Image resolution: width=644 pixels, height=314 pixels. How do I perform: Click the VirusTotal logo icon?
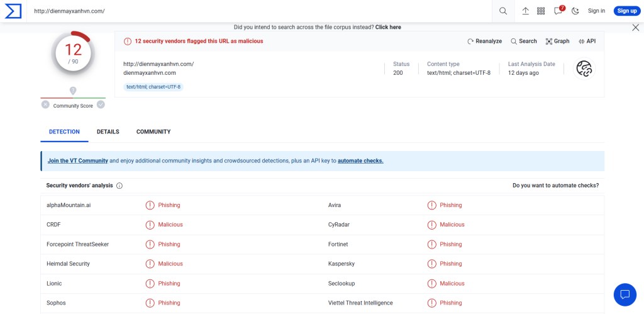tap(13, 11)
